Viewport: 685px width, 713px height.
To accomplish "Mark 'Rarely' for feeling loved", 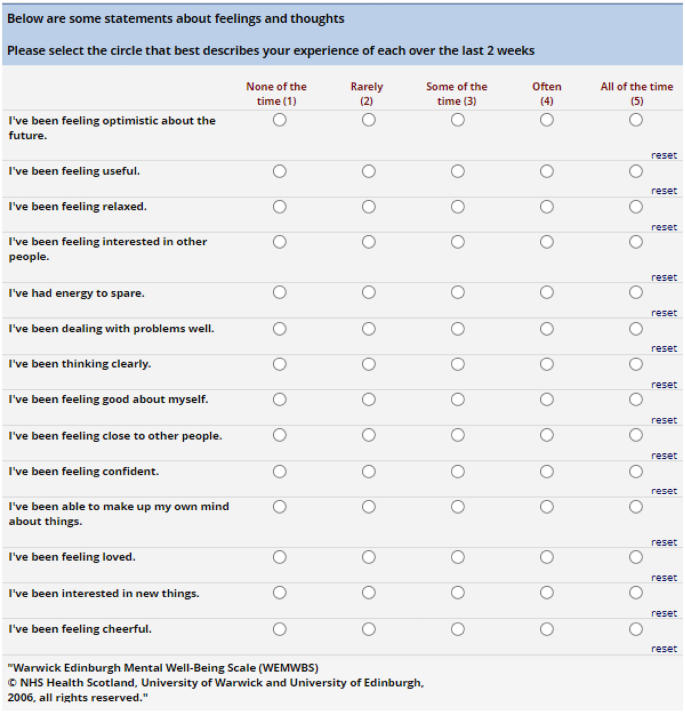I will coord(368,557).
